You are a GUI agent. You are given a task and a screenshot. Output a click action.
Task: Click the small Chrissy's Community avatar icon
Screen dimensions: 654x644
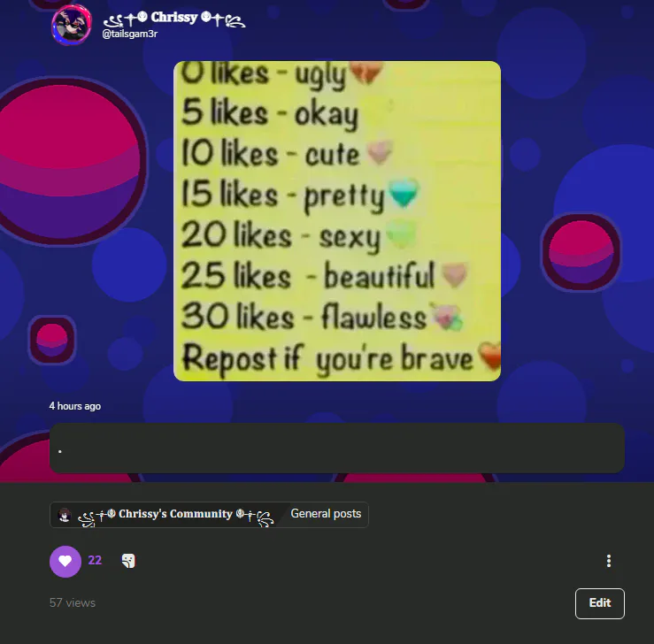[65, 515]
